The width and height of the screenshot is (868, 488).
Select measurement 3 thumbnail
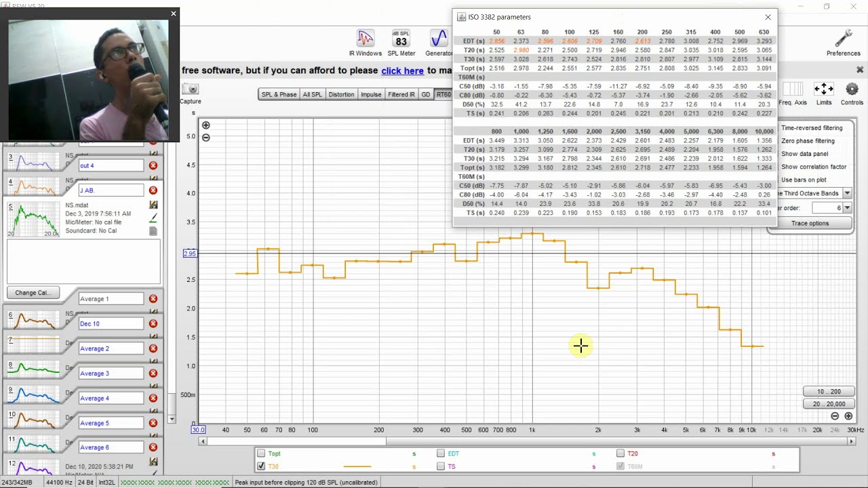[x=33, y=161]
